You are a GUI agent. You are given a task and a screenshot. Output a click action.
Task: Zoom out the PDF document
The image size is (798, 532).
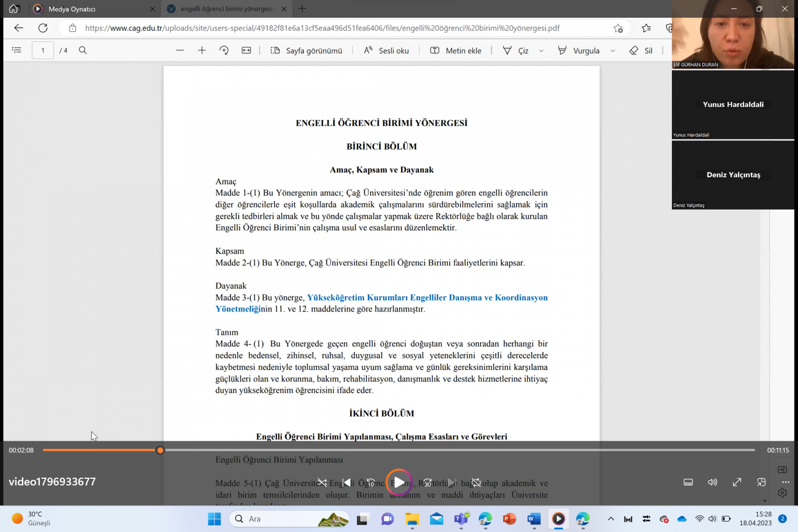tap(180, 50)
